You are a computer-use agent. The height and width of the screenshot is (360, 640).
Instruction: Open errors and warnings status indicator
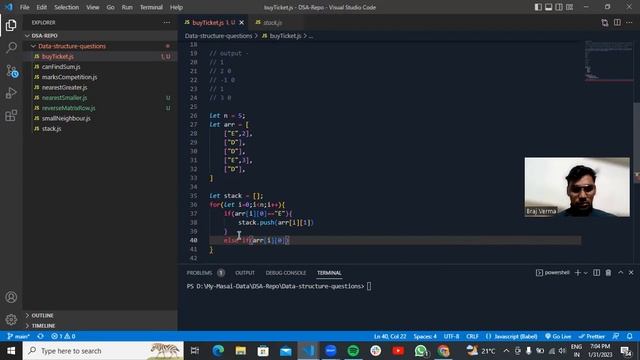tap(63, 336)
